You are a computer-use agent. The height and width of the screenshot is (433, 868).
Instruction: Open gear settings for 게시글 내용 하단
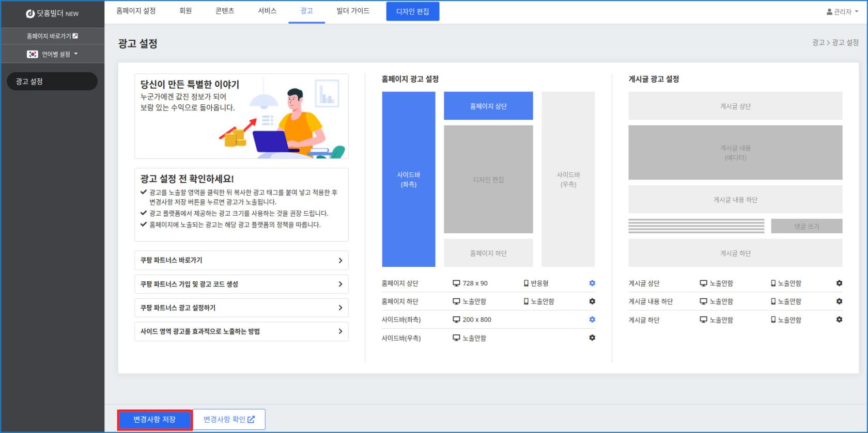point(839,301)
